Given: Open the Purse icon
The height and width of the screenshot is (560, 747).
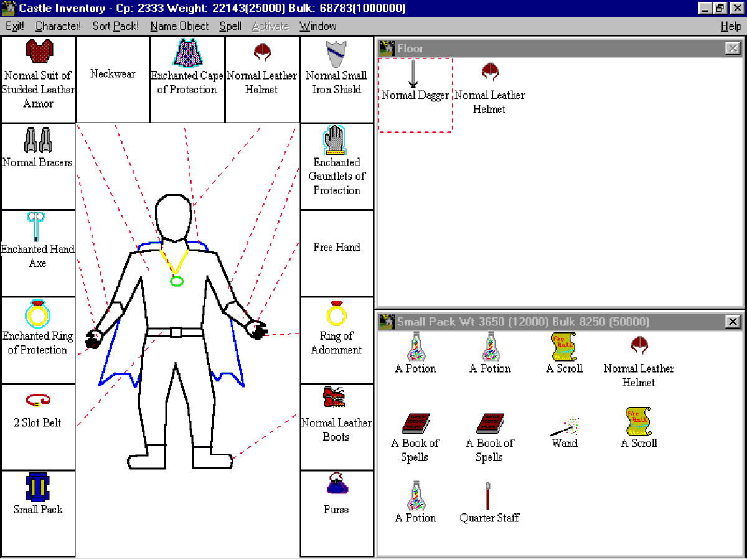Looking at the screenshot, I should (x=336, y=484).
